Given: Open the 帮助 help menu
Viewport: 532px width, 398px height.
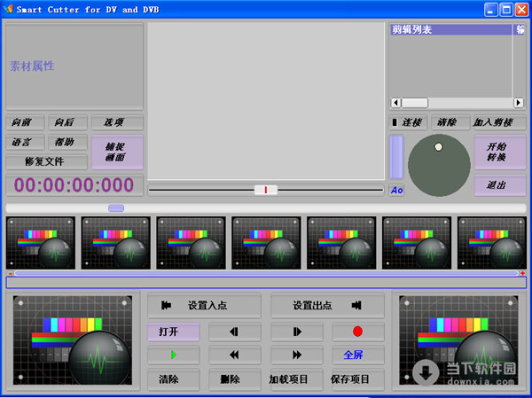Looking at the screenshot, I should (66, 142).
